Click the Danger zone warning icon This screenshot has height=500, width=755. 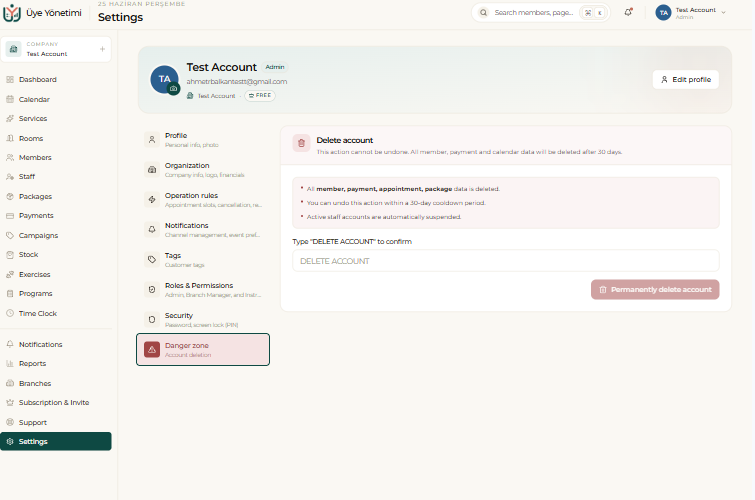[x=152, y=350]
